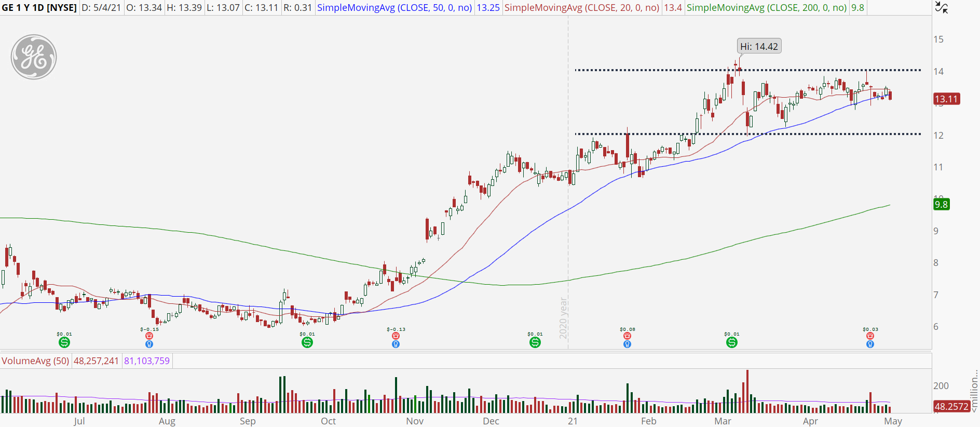Image resolution: width=980 pixels, height=427 pixels.
Task: Open the dividend marker above the Jul label
Action: (x=64, y=342)
